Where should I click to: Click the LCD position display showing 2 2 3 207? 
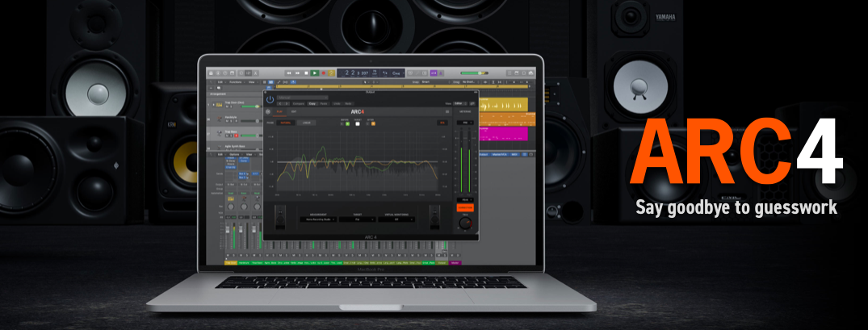click(357, 73)
